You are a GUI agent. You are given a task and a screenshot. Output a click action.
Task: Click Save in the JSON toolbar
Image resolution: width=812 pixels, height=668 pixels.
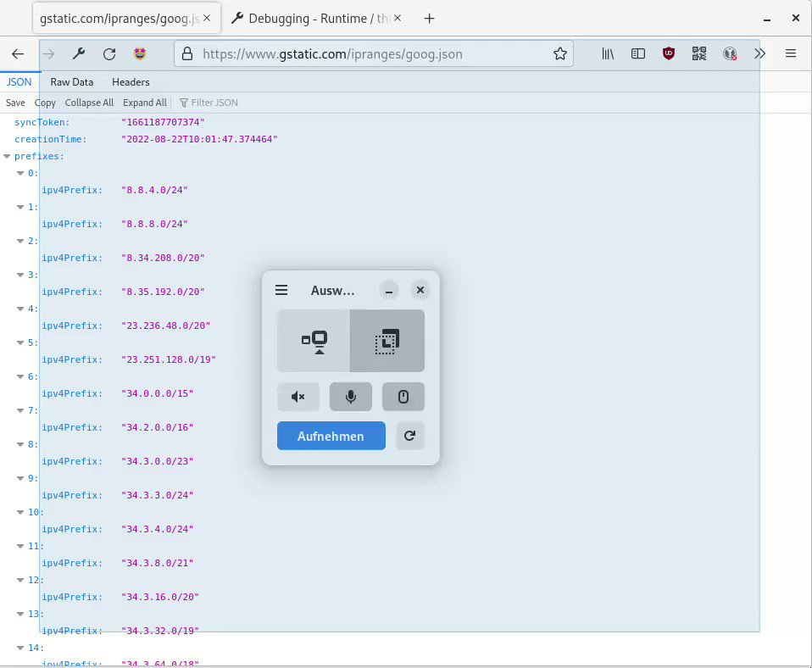click(15, 103)
